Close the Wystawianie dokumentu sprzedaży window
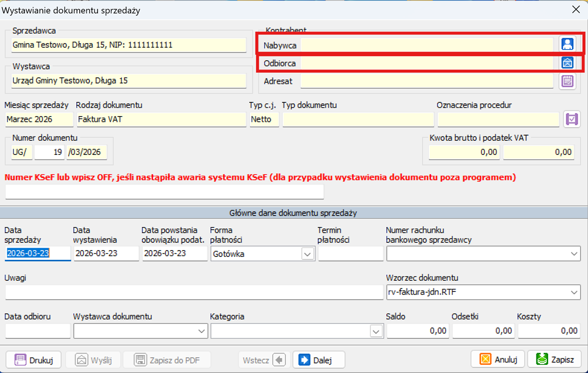Screen dimensions: 588x373 coord(576,9)
